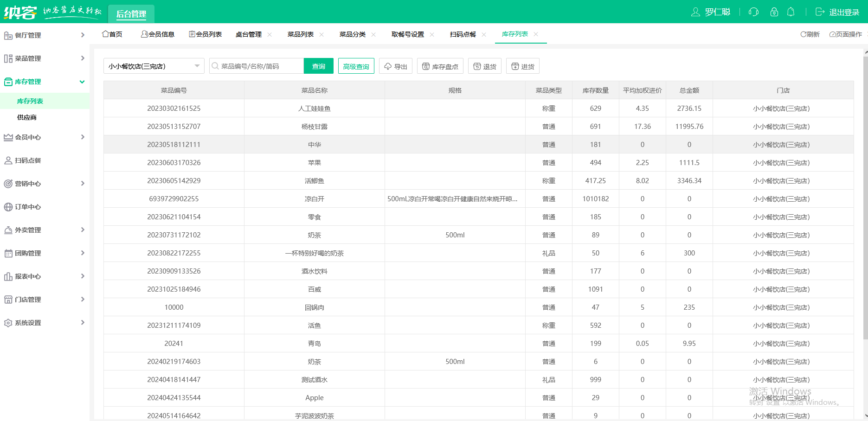Click the 会员中心 crown icon
Screen dimensions: 868x421
coord(8,137)
